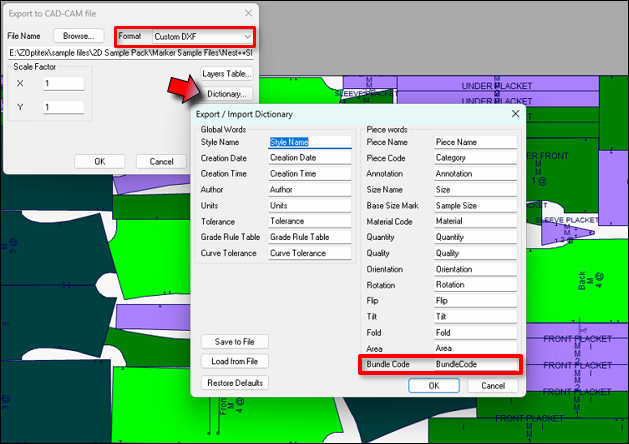Edit the Grade Rule Table field

310,237
